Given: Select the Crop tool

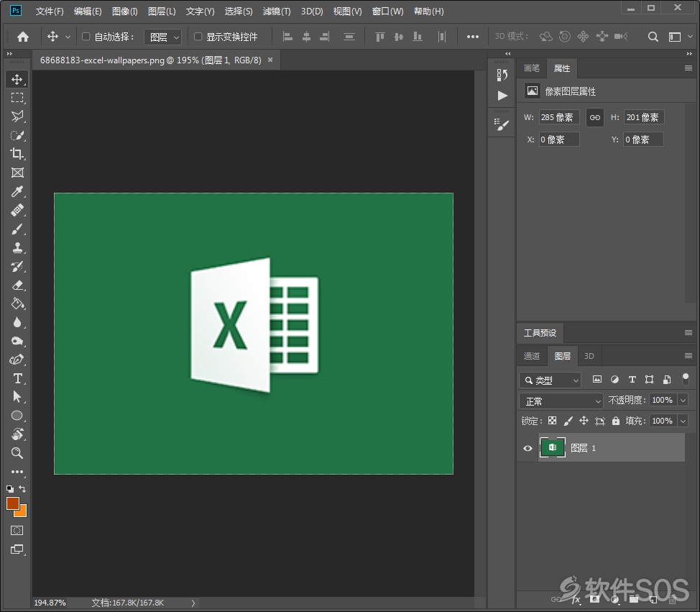Looking at the screenshot, I should 17,154.
